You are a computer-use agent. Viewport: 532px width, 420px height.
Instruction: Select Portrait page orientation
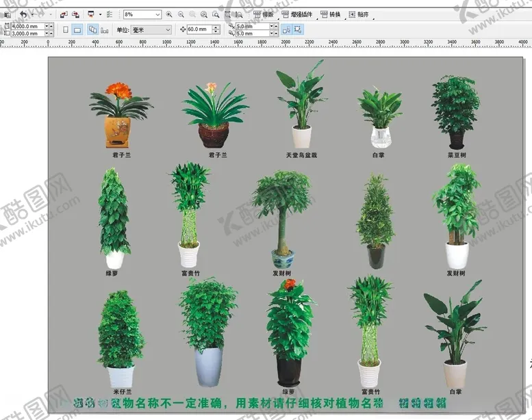tap(66, 30)
